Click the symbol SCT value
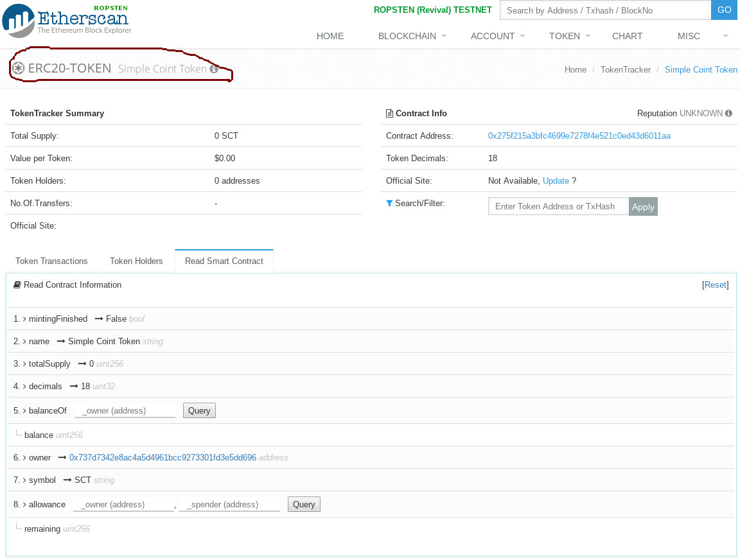The height and width of the screenshot is (560, 740). coord(83,480)
